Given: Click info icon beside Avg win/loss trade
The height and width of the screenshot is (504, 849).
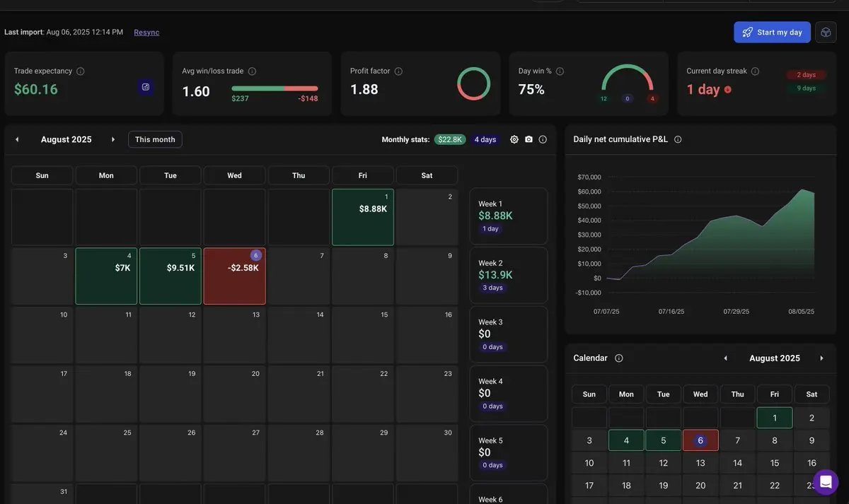Looking at the screenshot, I should (x=252, y=71).
